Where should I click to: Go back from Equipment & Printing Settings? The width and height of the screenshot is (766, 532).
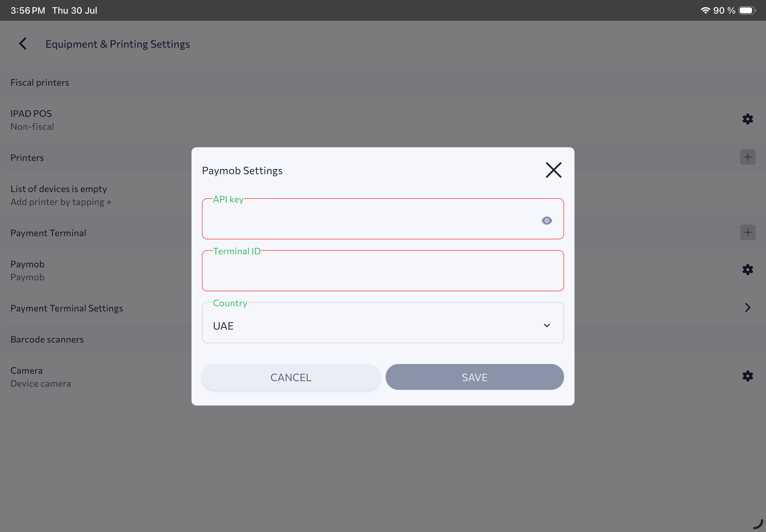point(23,44)
